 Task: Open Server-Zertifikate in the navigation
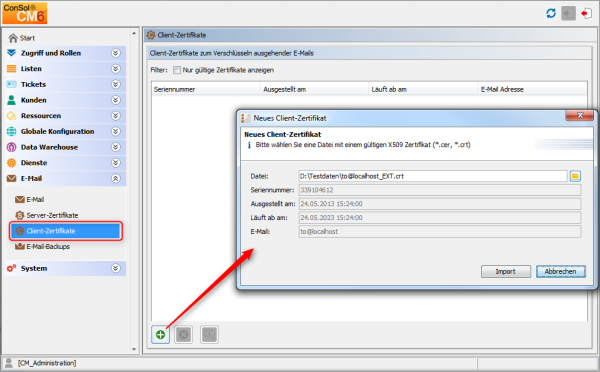click(x=46, y=215)
